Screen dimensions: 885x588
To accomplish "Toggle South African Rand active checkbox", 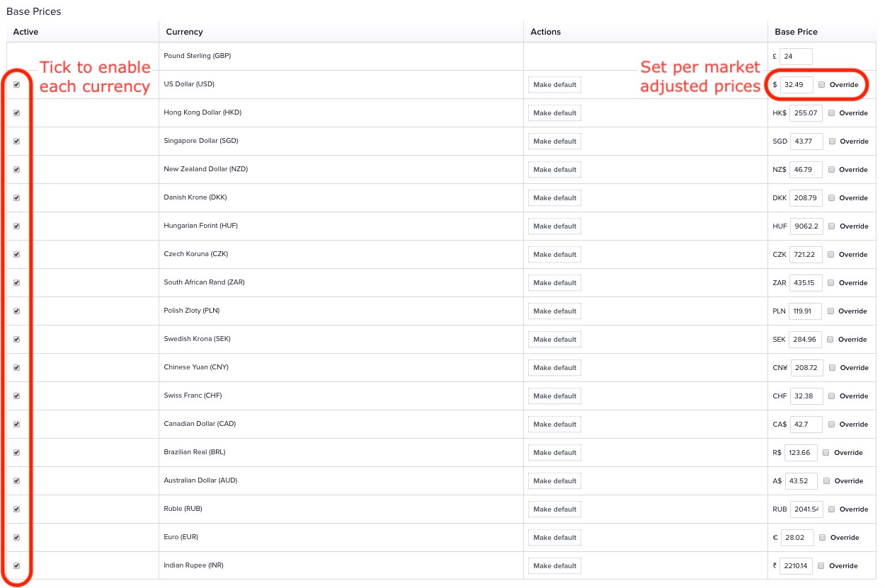I will tap(16, 283).
